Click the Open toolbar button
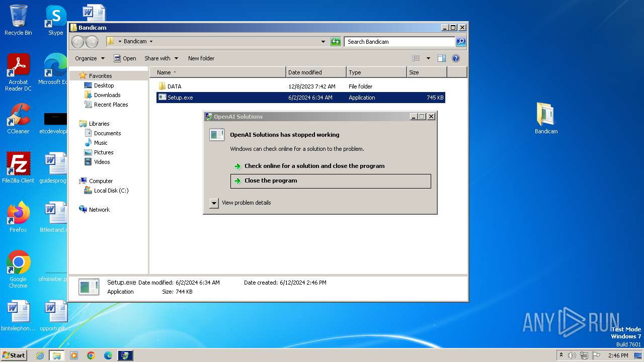 point(125,58)
